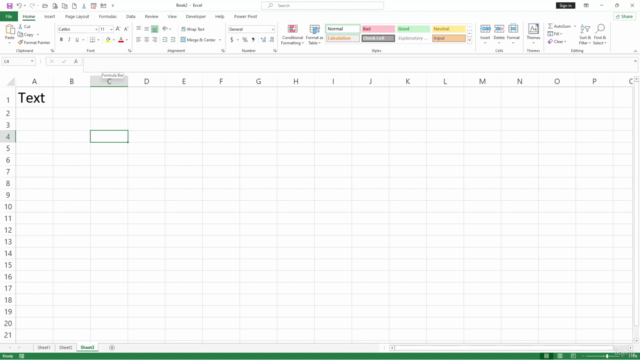The width and height of the screenshot is (640, 360).
Task: Open Conditional Formatting
Action: [292, 35]
